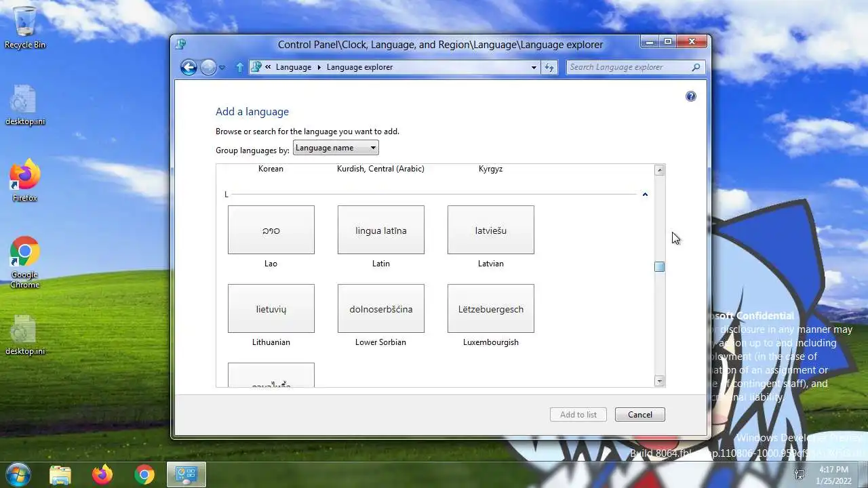Image resolution: width=868 pixels, height=488 pixels.
Task: Maximize the Language explorer window
Action: [667, 42]
